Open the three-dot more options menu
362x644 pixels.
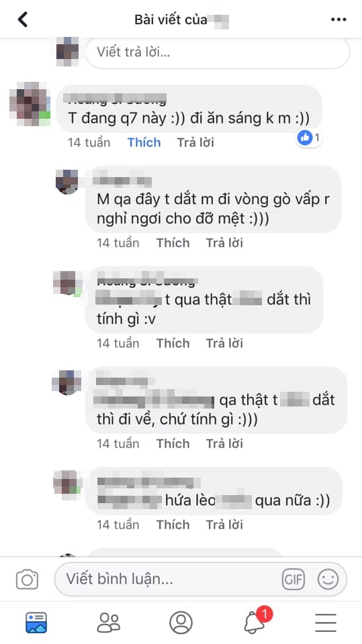(x=338, y=19)
